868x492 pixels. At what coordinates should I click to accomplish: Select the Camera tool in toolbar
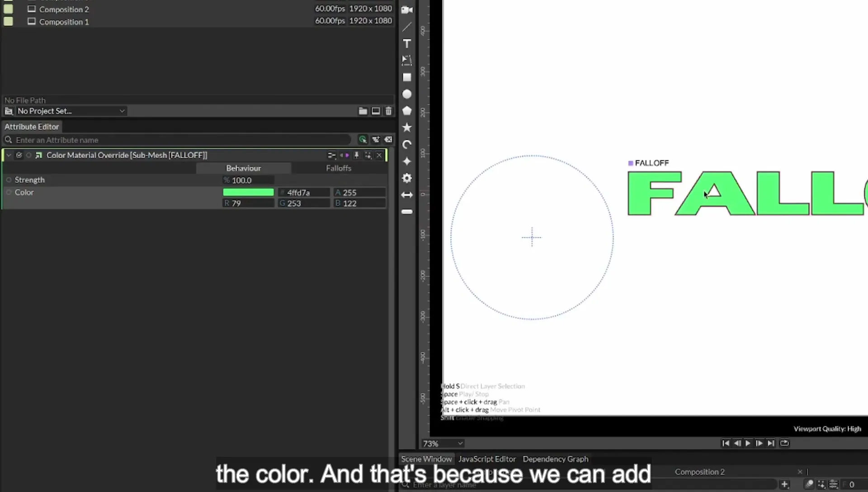[407, 9]
